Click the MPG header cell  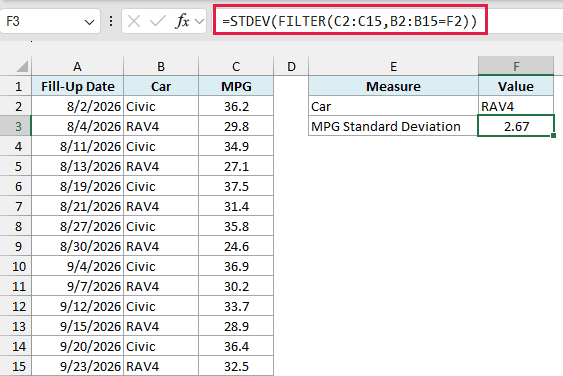click(236, 86)
